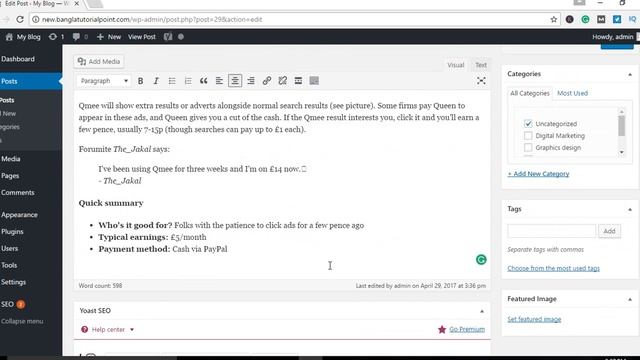The image size is (640, 360).
Task: Click View Post in admin bar
Action: coord(142,37)
